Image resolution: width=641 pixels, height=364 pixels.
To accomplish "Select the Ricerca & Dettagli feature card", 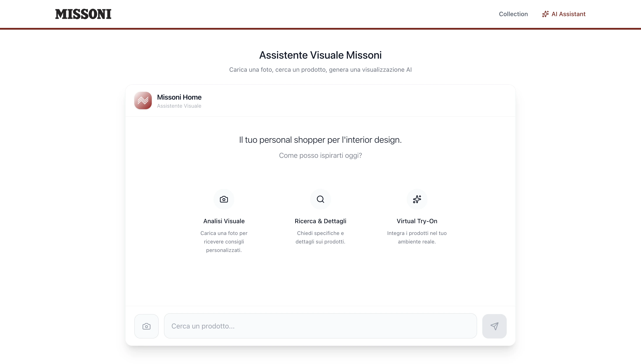I will tap(320, 221).
